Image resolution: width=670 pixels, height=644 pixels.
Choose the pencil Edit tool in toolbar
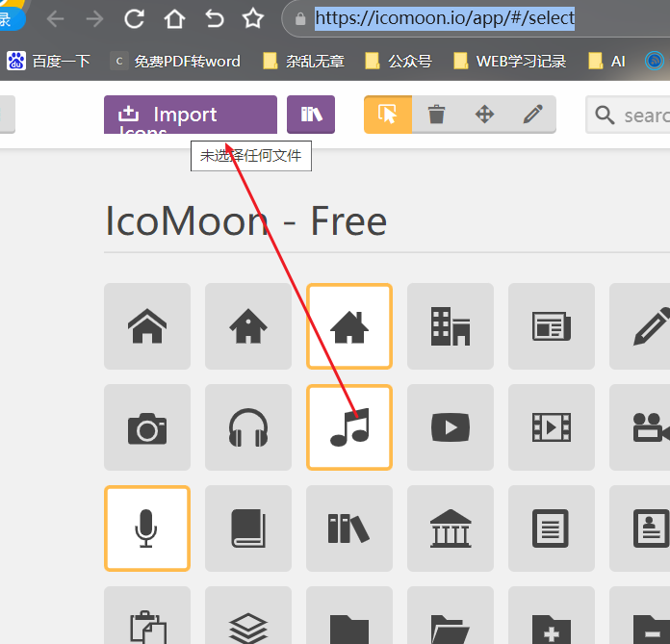coord(533,115)
